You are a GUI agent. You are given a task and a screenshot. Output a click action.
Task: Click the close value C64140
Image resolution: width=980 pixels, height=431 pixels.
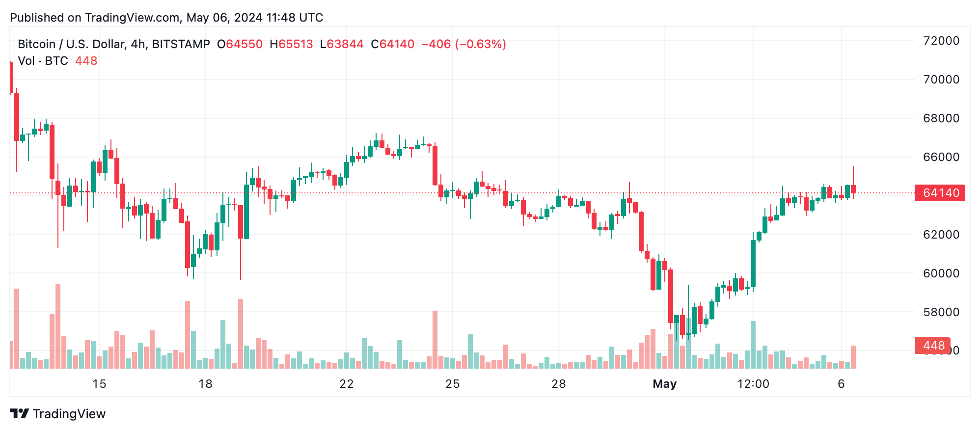point(393,44)
